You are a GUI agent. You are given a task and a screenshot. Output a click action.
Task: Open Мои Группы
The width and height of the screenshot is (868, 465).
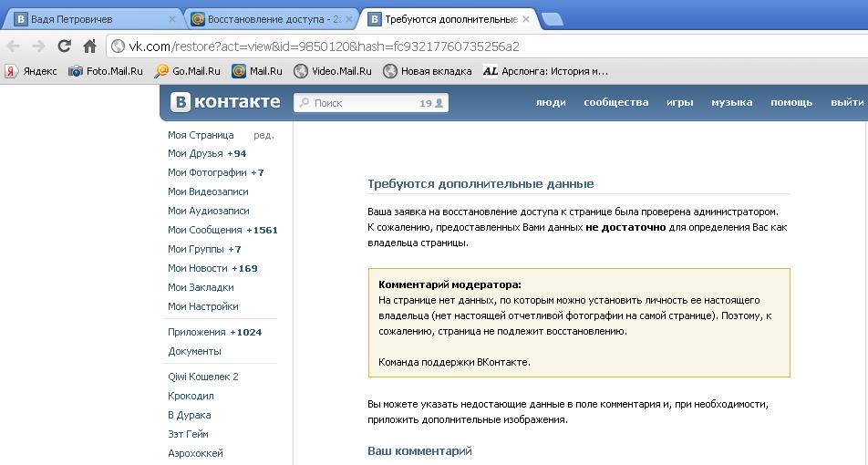tap(196, 249)
